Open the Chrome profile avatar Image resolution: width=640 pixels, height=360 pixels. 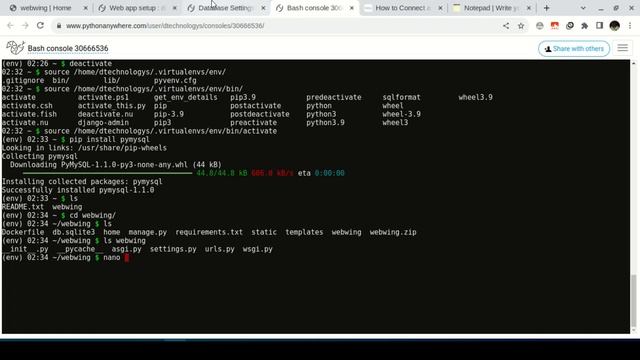click(615, 26)
